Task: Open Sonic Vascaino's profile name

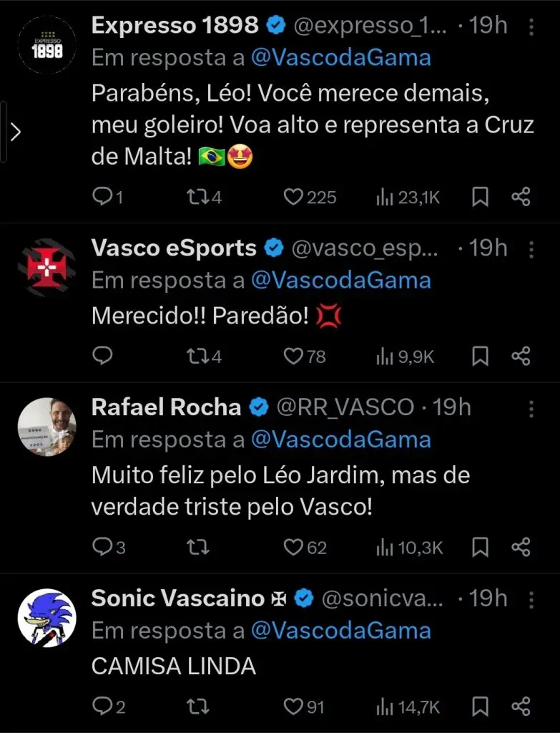Action: pyautogui.click(x=178, y=598)
